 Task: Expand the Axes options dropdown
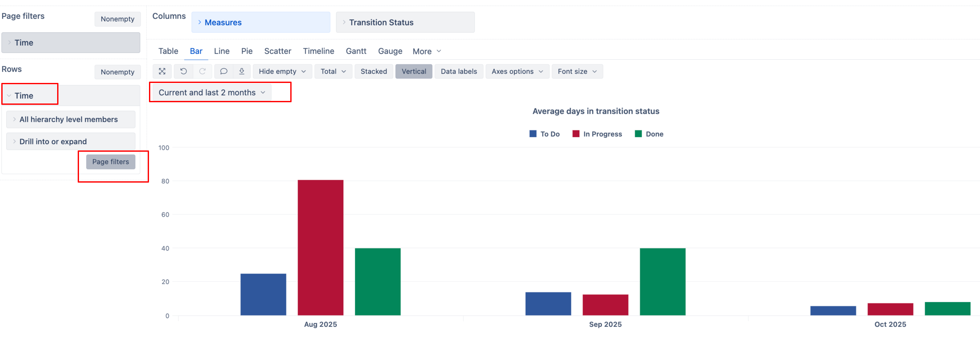coord(517,71)
